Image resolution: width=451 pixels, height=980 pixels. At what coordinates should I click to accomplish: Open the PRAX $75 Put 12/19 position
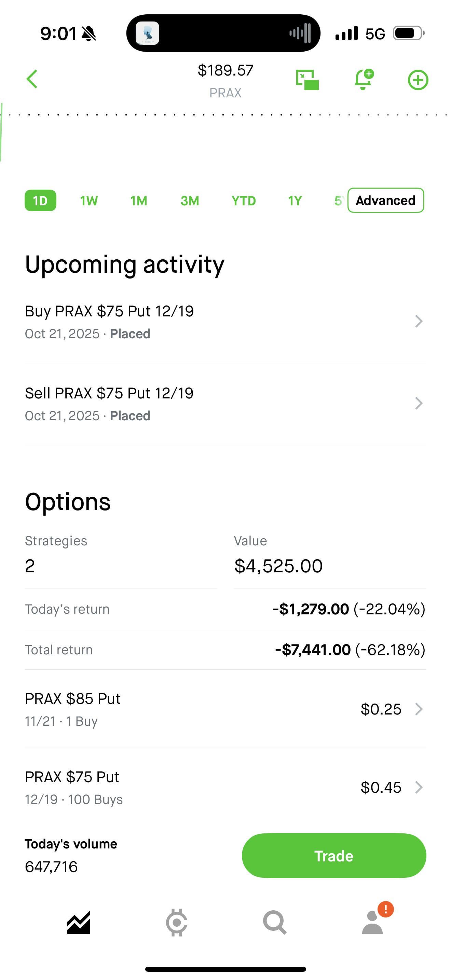[x=225, y=787]
